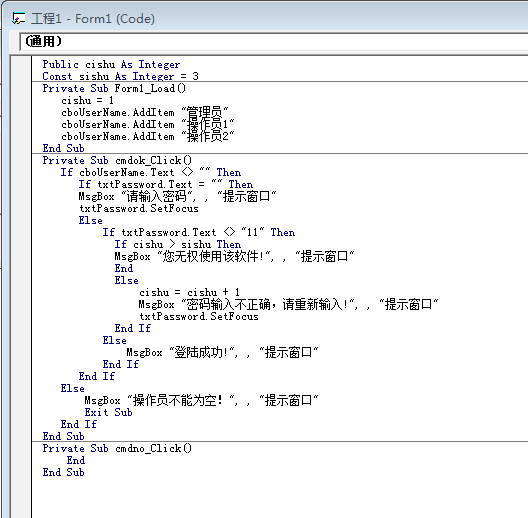This screenshot has width=528, height=518.
Task: Click the AddItem "操作员2" line
Action: point(147,136)
